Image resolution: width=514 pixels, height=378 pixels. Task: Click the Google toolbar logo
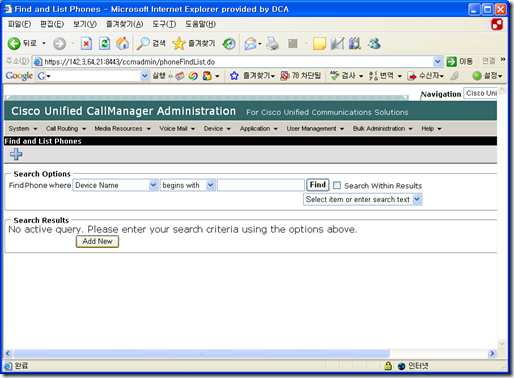coord(19,76)
